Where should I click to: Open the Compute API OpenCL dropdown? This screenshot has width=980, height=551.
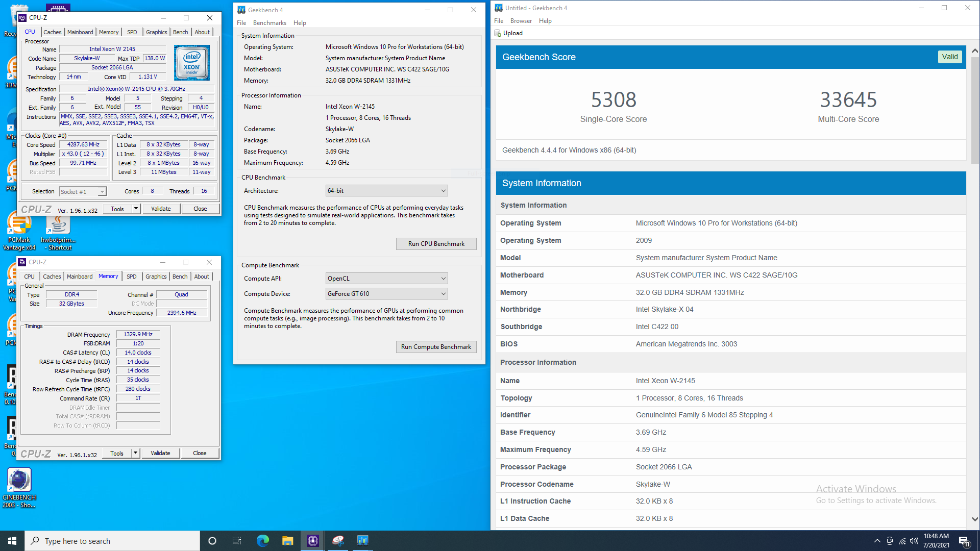(x=386, y=279)
